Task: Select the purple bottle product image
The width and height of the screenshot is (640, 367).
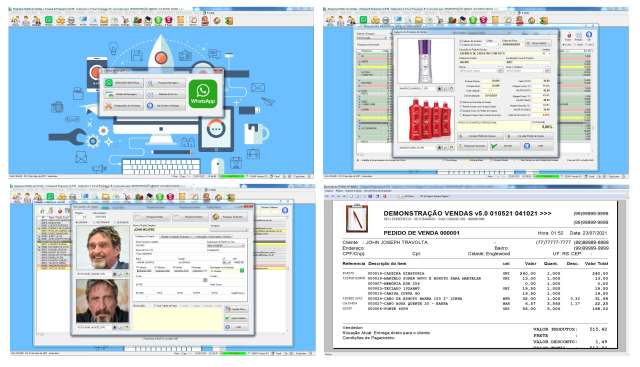Action: [425, 61]
